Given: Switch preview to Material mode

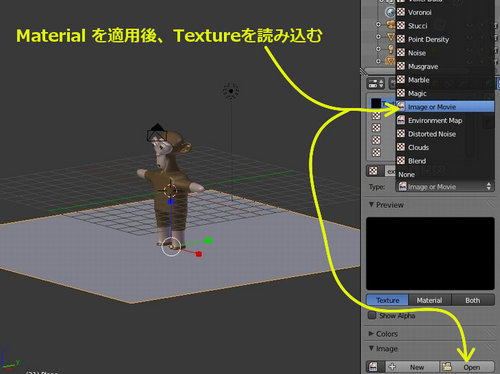Looking at the screenshot, I should [x=429, y=300].
